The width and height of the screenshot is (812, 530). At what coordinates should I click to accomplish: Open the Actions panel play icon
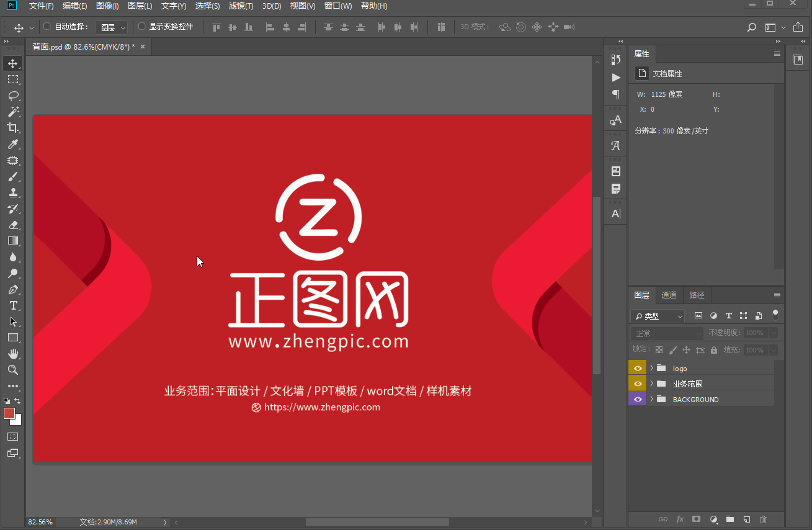click(616, 78)
